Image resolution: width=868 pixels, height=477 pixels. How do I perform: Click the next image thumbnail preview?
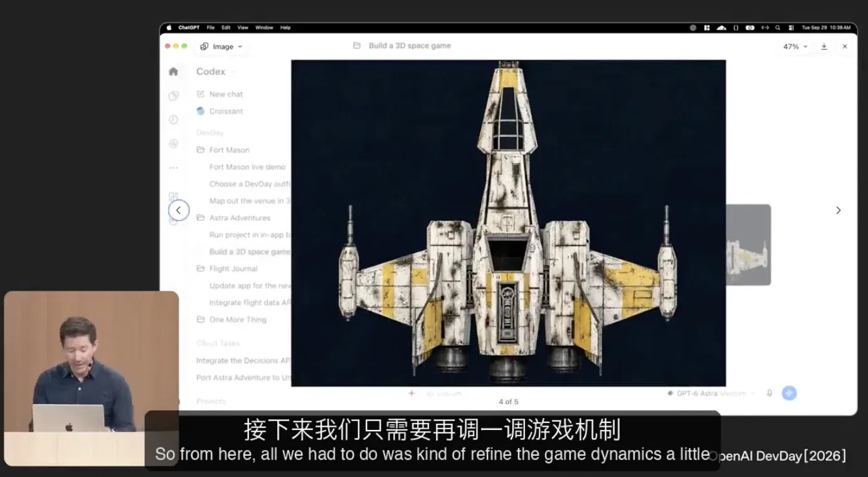[x=748, y=245]
